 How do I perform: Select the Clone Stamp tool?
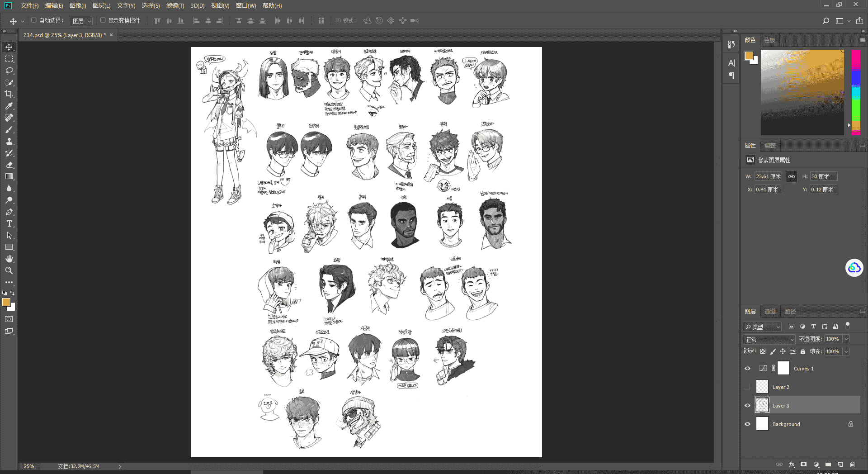pos(9,142)
